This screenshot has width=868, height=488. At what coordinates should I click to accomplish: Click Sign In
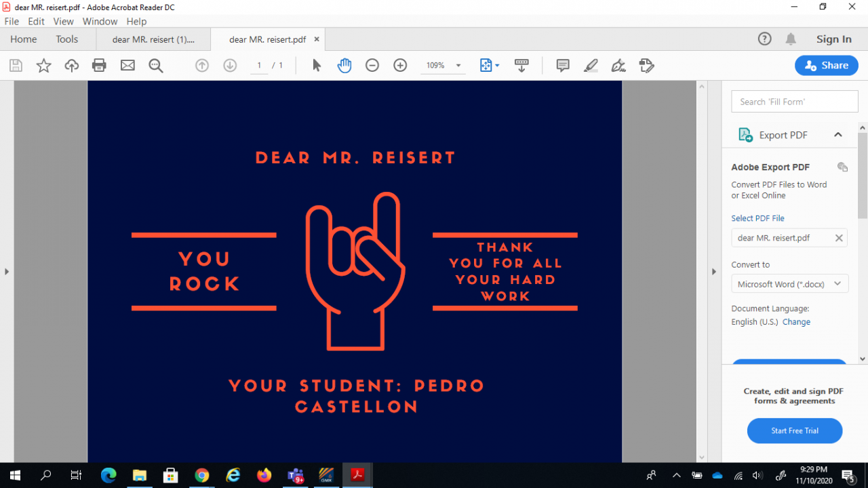[834, 39]
